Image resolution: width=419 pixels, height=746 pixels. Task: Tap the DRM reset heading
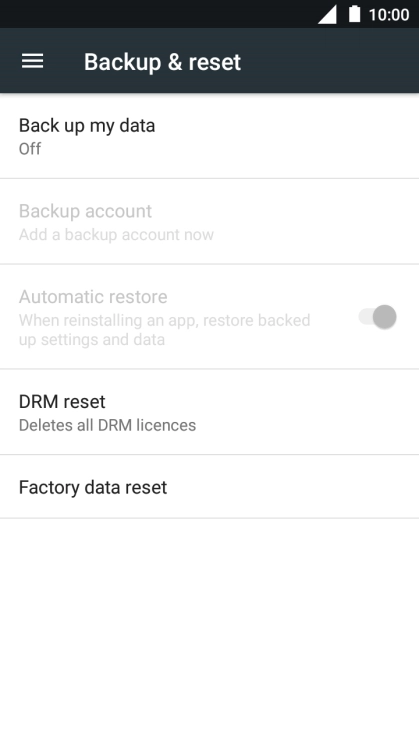pyautogui.click(x=62, y=402)
